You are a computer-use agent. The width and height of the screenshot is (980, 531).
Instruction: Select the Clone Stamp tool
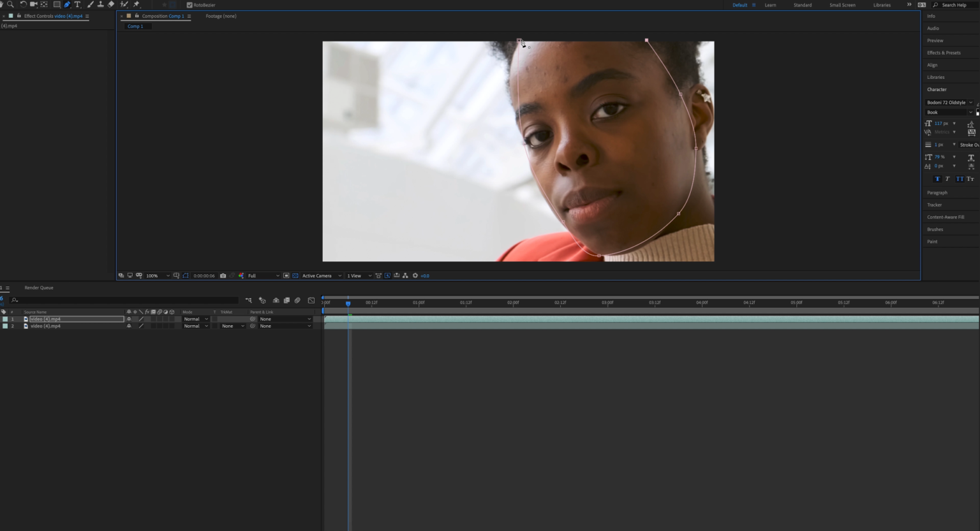click(101, 4)
